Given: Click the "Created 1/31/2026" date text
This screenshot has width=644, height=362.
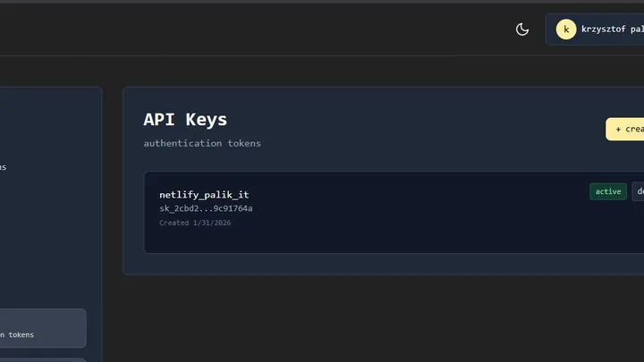Looking at the screenshot, I should pyautogui.click(x=195, y=223).
